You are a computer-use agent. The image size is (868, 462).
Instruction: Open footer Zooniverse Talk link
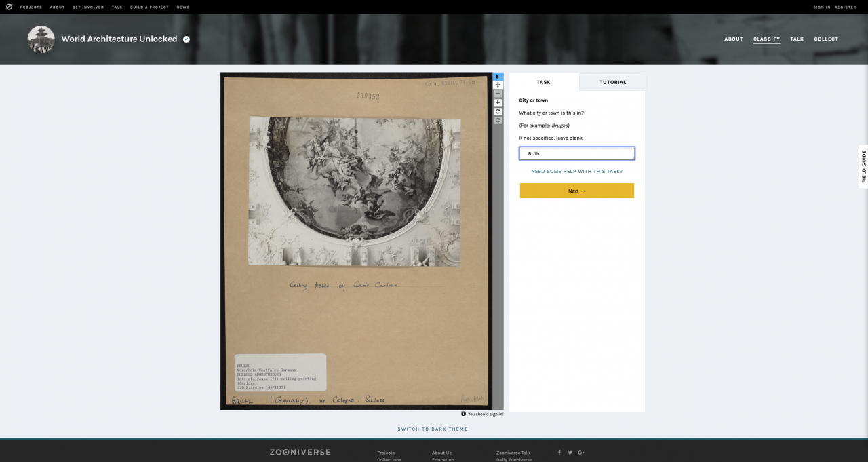[x=513, y=453]
